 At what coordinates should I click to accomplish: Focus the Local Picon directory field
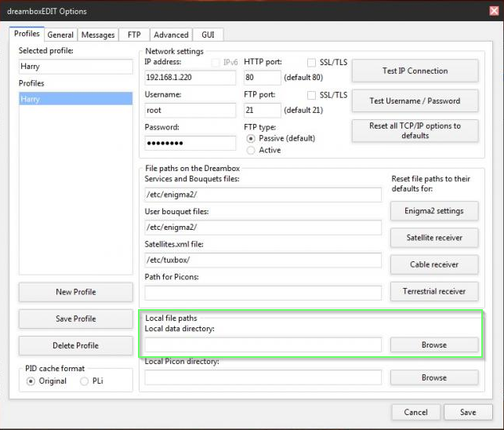point(263,377)
